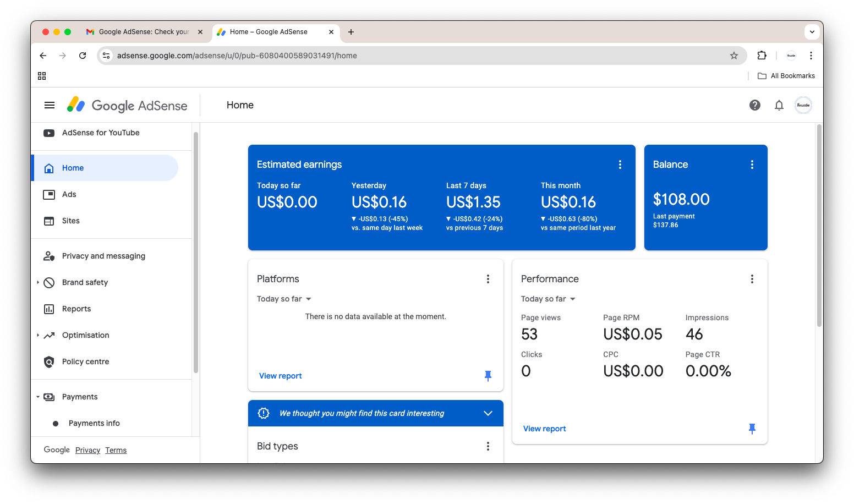854x504 pixels.
Task: Click the Page RPM US$0.05 value
Action: pos(633,334)
